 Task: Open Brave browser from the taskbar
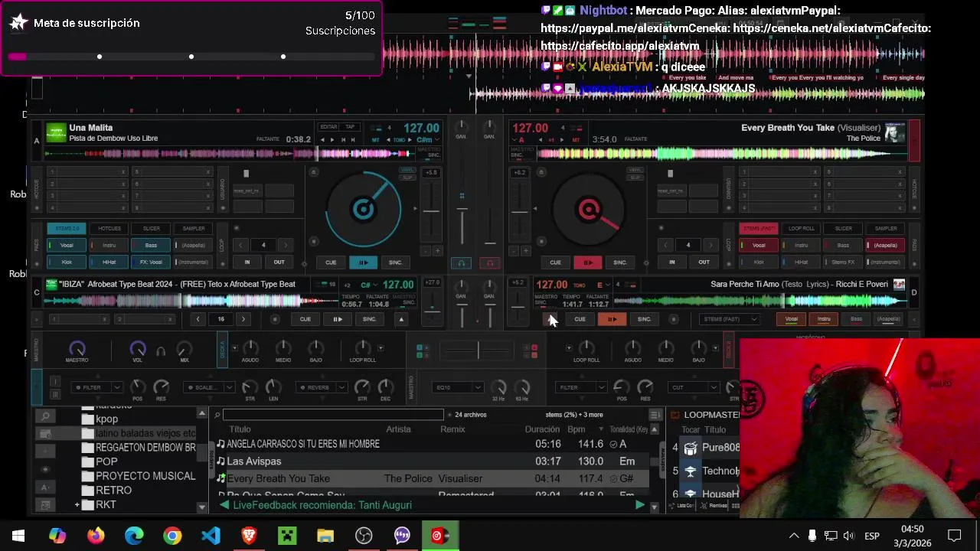pos(249,536)
